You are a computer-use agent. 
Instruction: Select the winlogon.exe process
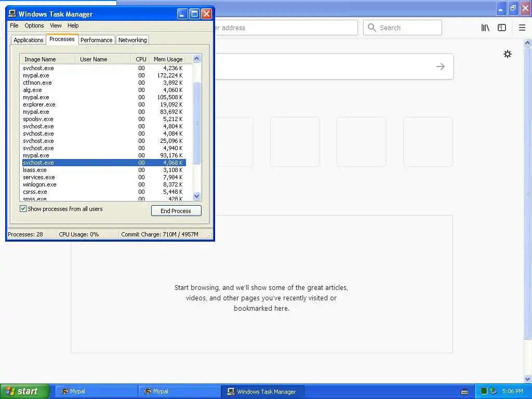tap(104, 184)
